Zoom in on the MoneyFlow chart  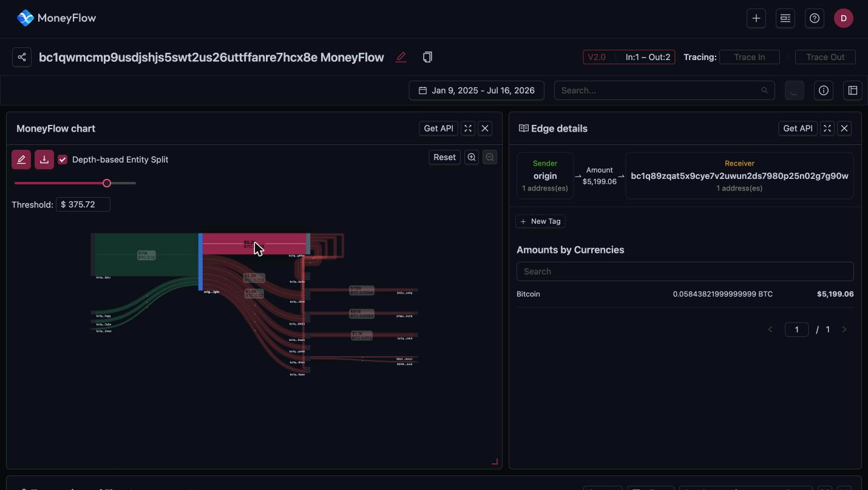point(472,157)
